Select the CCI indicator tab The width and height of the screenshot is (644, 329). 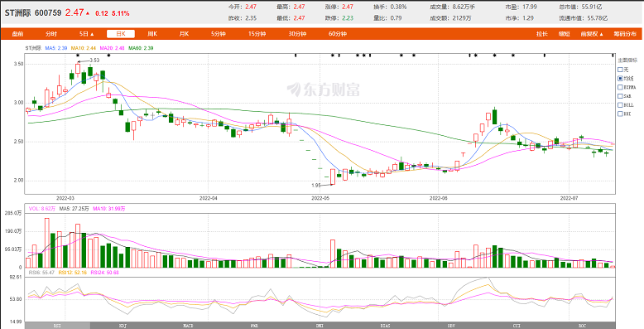517,326
